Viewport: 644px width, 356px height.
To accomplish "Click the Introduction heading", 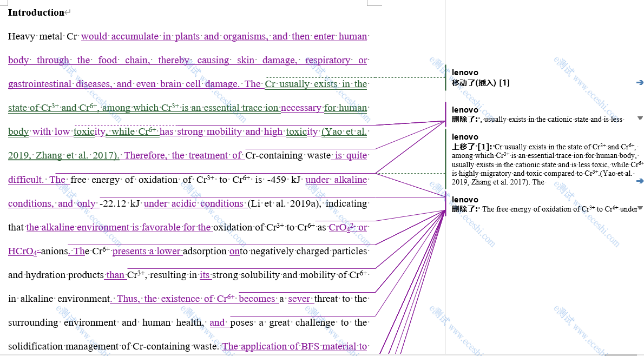I will 36,12.
